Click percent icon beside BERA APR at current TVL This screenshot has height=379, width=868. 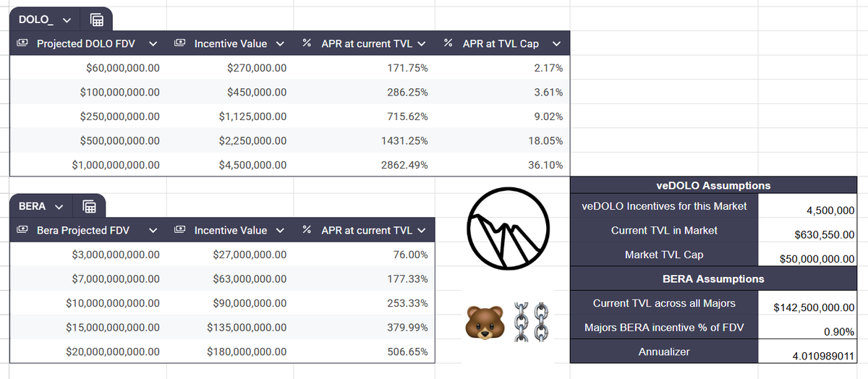coord(307,231)
